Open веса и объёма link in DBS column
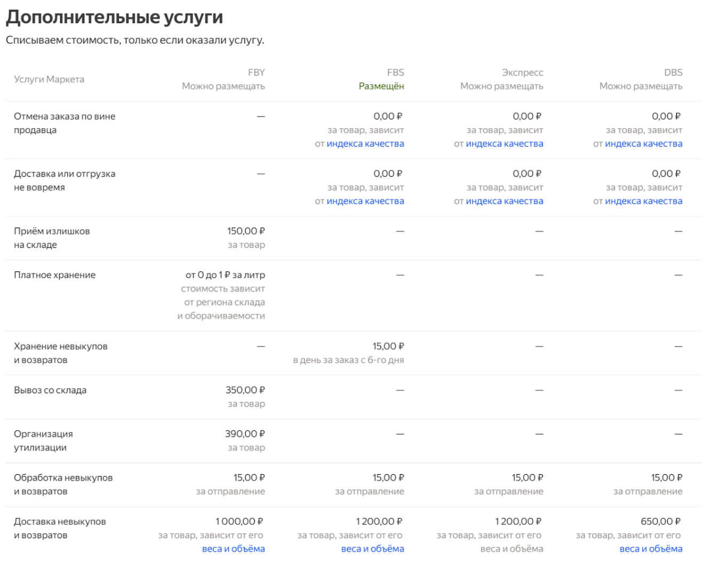 click(x=651, y=549)
